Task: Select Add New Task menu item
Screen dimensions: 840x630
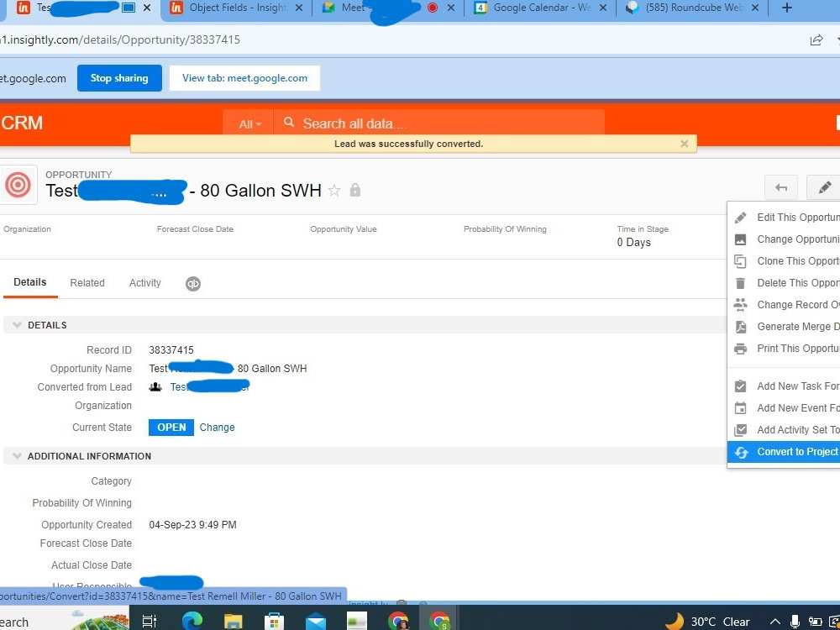Action: pyautogui.click(x=784, y=386)
